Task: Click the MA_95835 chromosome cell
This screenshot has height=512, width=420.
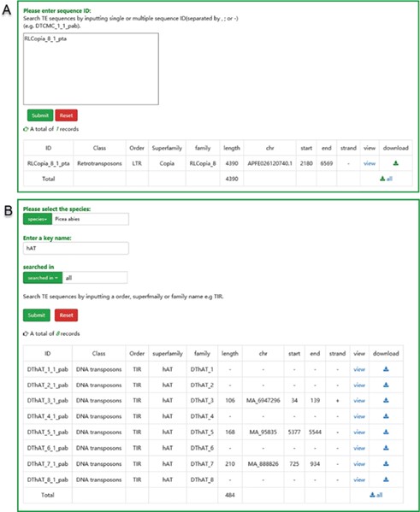Action: pyautogui.click(x=263, y=432)
